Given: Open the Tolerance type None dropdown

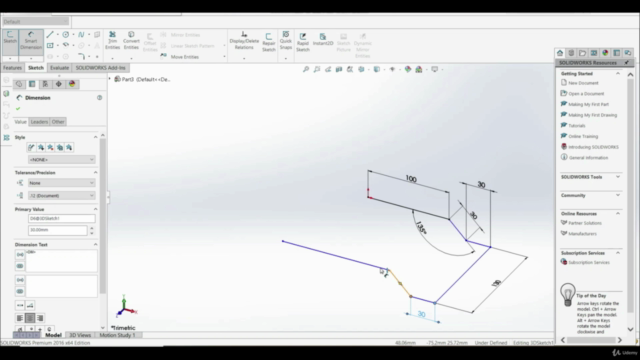Looking at the screenshot, I should click(x=62, y=183).
